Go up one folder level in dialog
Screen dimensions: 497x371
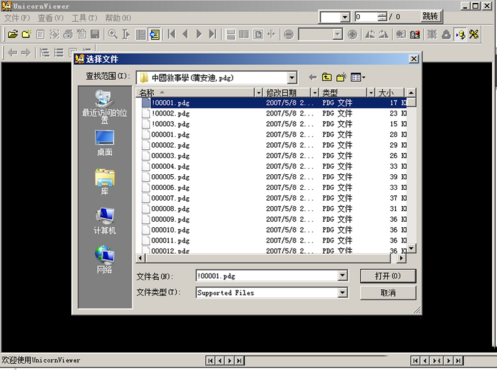click(327, 77)
